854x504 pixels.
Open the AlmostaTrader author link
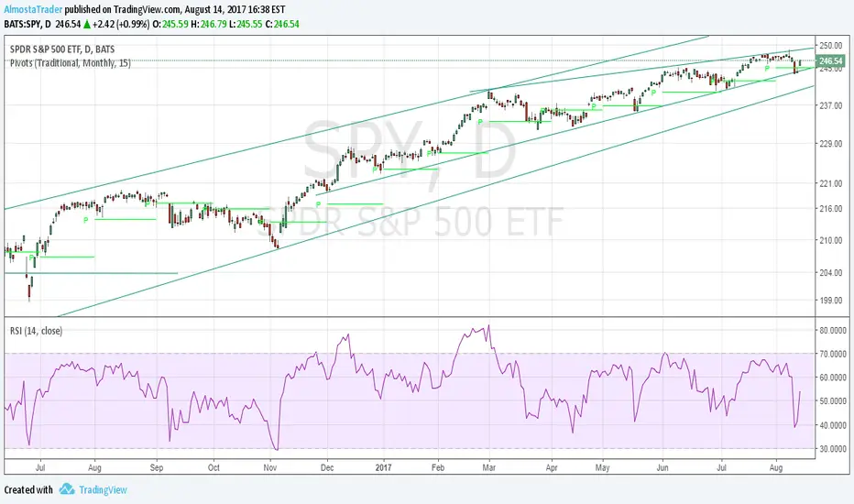pos(33,9)
